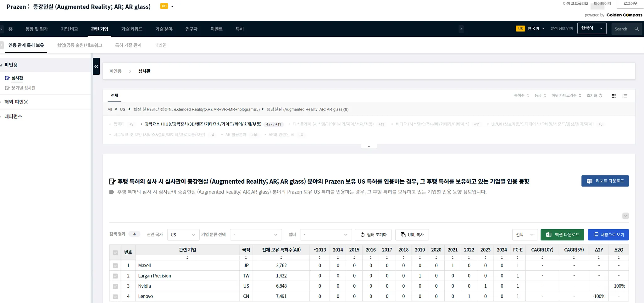Sort table by 국적 column
The width and height of the screenshot is (644, 303).
(246, 258)
